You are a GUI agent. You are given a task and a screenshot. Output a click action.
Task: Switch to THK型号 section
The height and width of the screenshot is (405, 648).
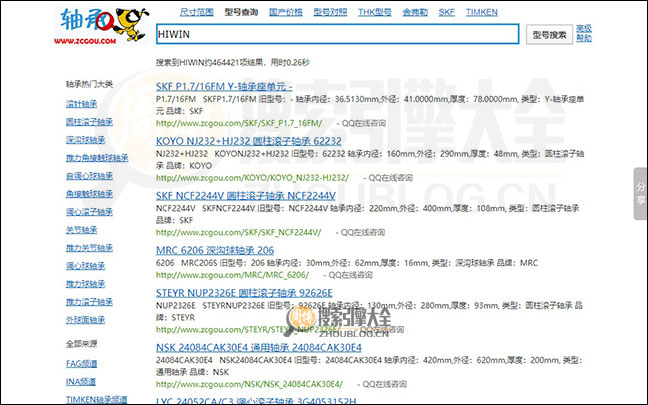coord(375,12)
